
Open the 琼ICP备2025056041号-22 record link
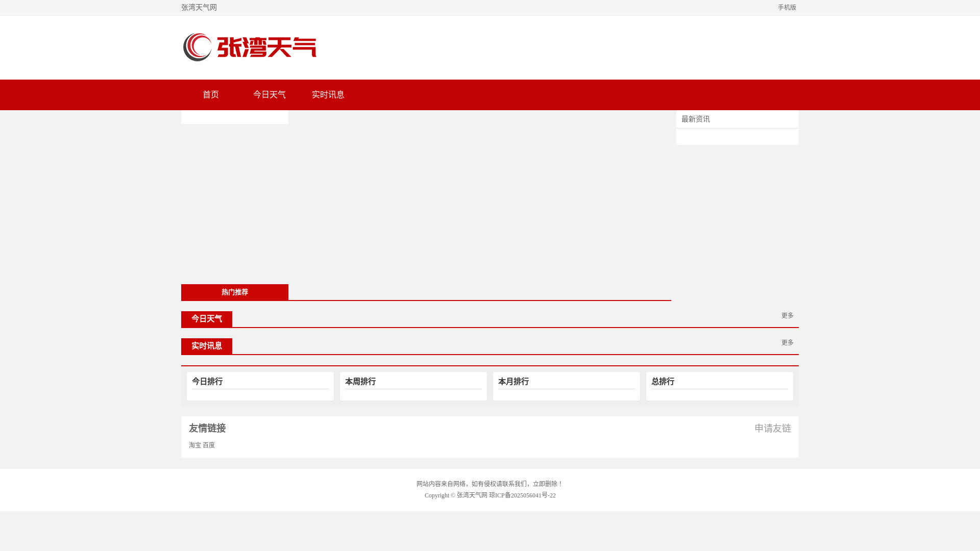click(522, 495)
